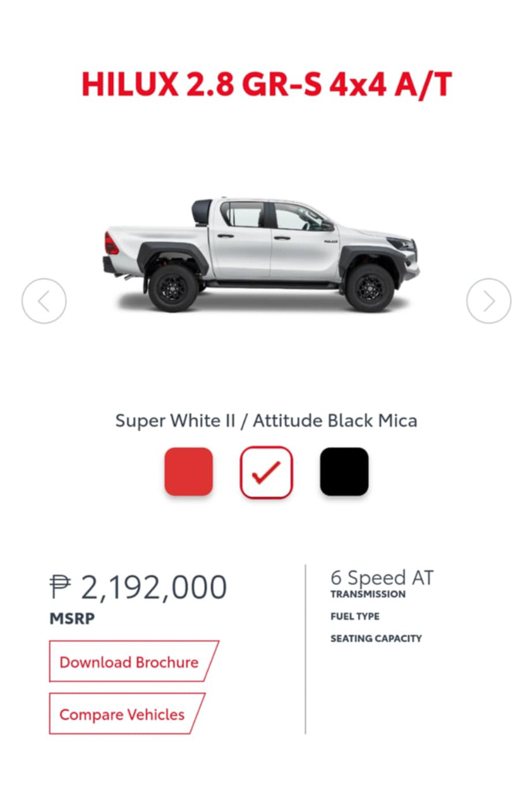Click the SEATING CAPACITY spec label
This screenshot has width=532, height=809.
(x=376, y=638)
